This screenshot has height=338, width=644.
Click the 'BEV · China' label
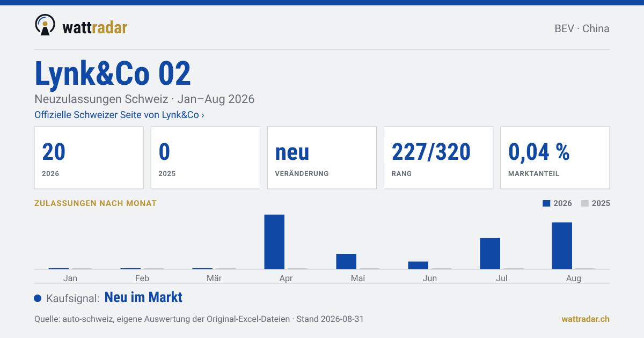click(582, 28)
